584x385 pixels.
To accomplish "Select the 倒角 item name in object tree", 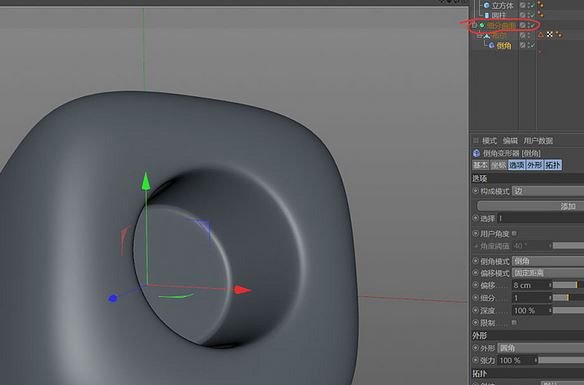I will [x=504, y=45].
